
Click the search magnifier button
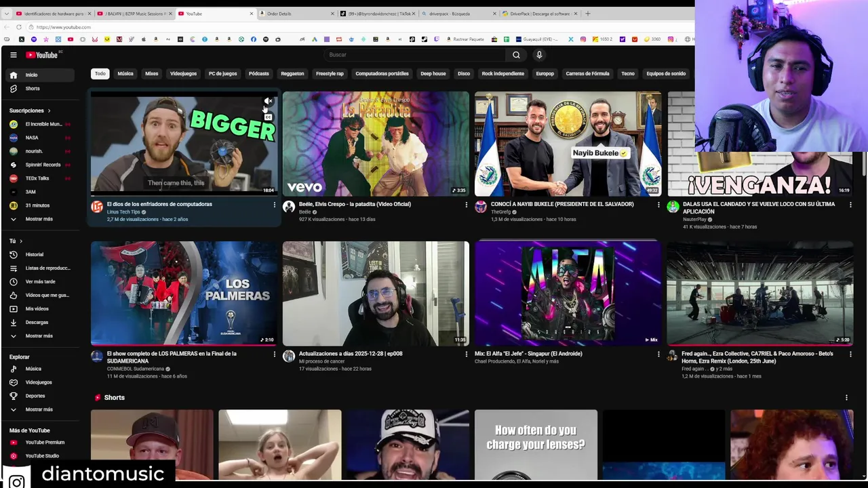click(x=516, y=55)
